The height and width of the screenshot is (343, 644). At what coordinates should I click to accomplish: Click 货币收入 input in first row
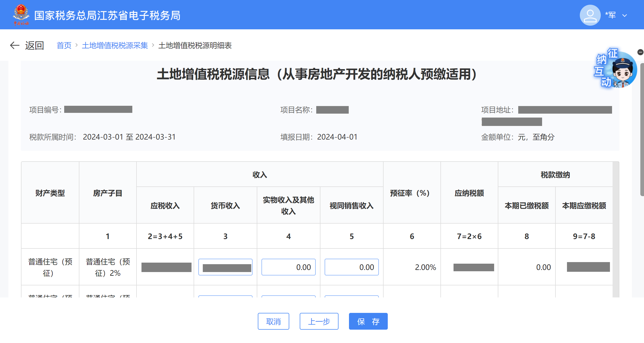[x=225, y=267]
